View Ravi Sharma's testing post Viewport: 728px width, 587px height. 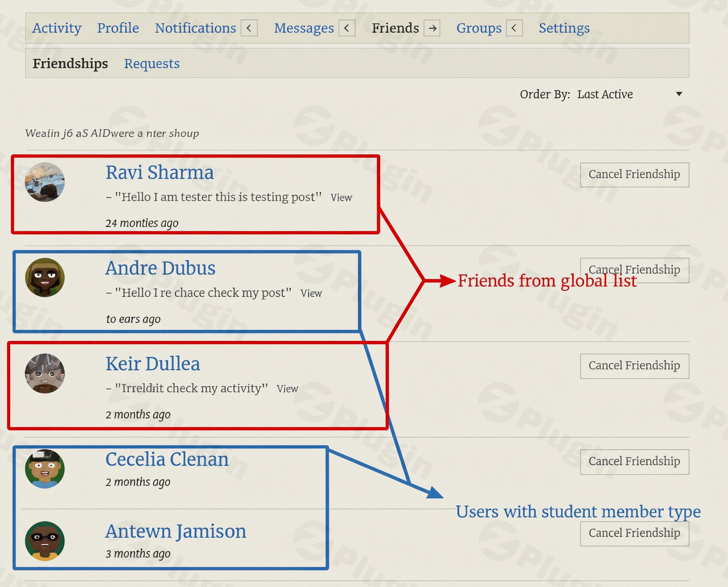(x=341, y=197)
